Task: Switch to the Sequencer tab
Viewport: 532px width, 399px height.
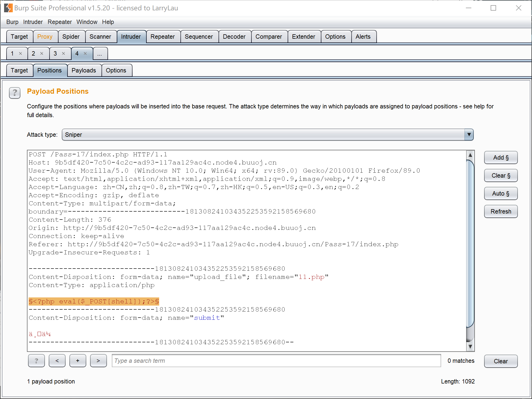Action: [199, 36]
